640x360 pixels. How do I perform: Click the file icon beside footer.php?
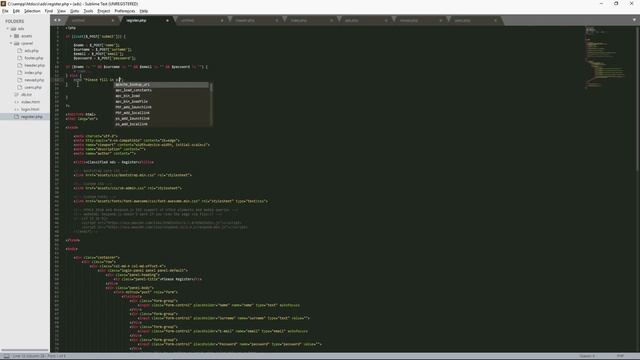(x=20, y=58)
